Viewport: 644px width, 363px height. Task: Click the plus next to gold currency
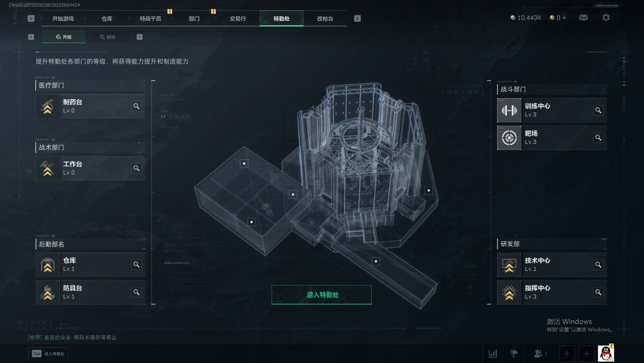564,18
